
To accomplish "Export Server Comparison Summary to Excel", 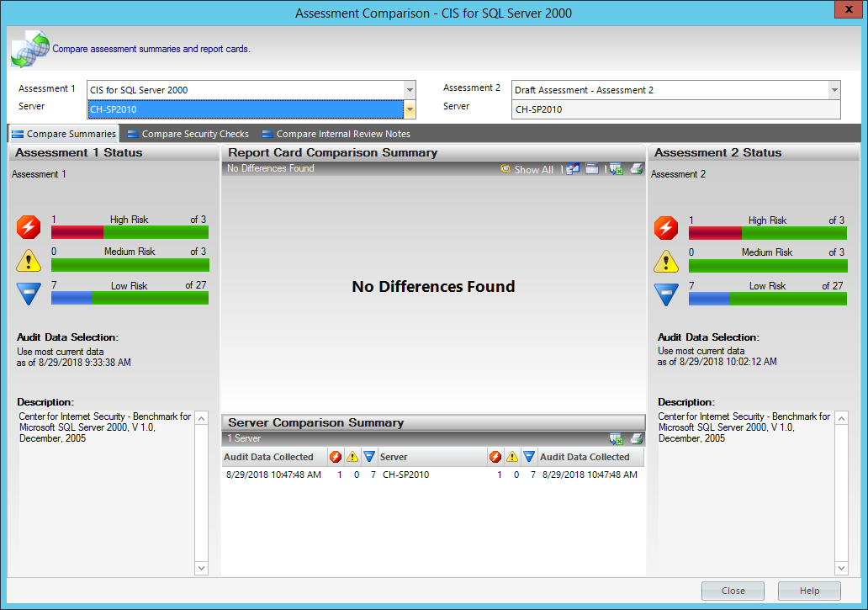I will [x=617, y=438].
